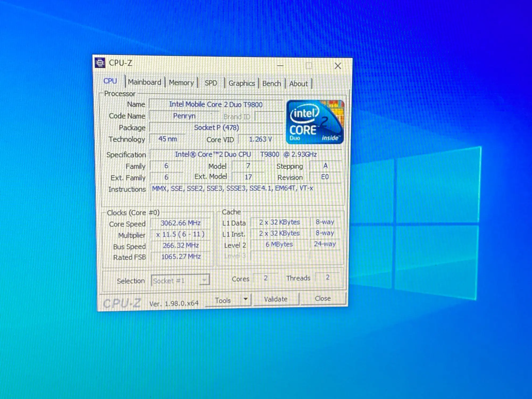Open the Tools dropdown arrow

[246, 299]
